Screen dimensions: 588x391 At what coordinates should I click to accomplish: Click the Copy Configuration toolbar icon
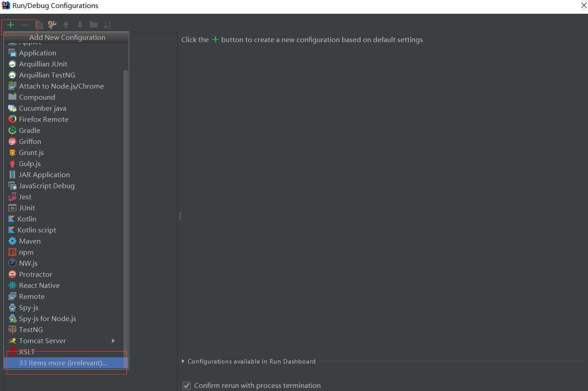tap(39, 25)
